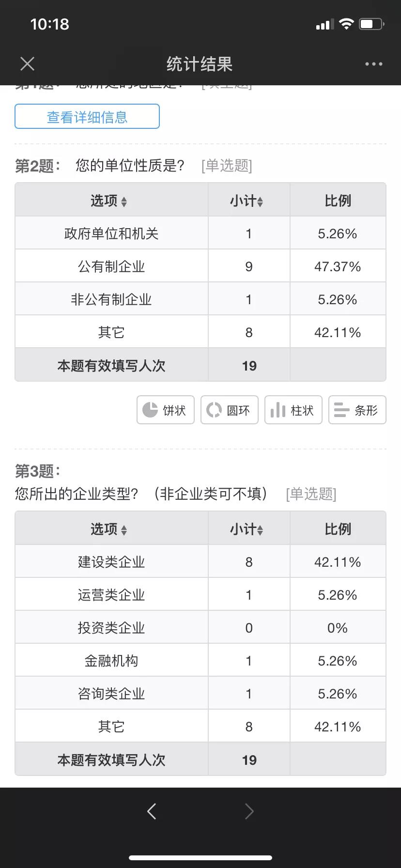Tap the battery indicator icon
Screen dimensions: 401x868
371,24
